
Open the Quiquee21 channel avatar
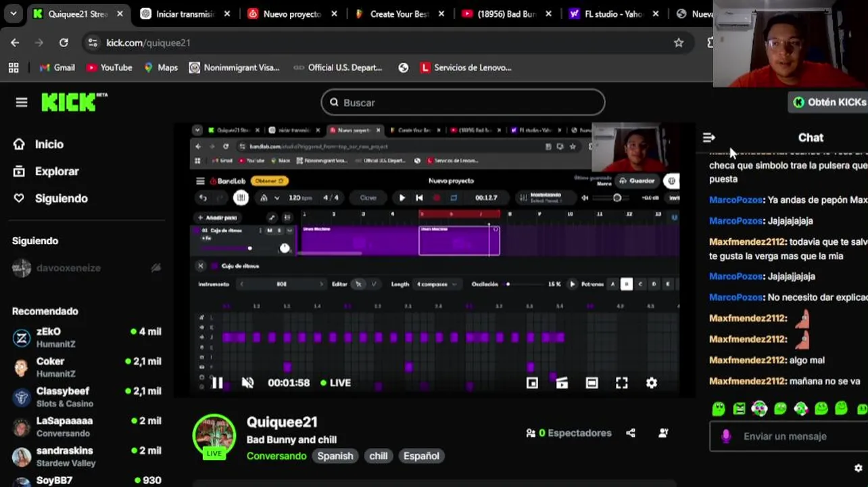click(214, 436)
